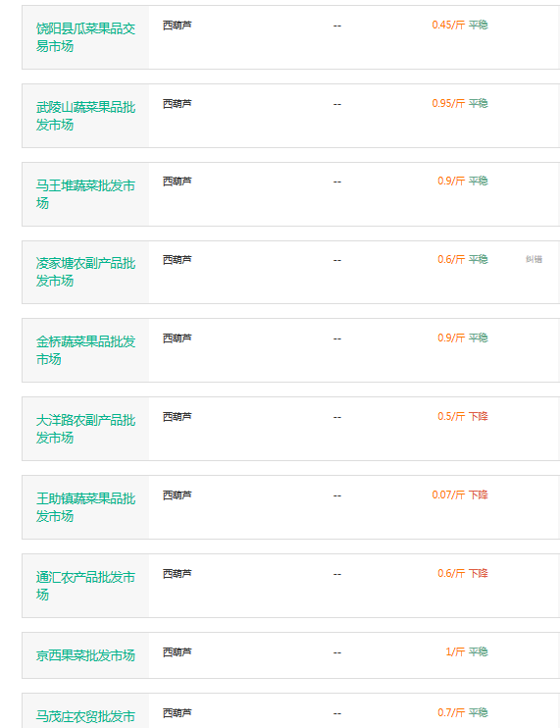Open 凌家塘农副产品批发市场 link

tap(86, 272)
